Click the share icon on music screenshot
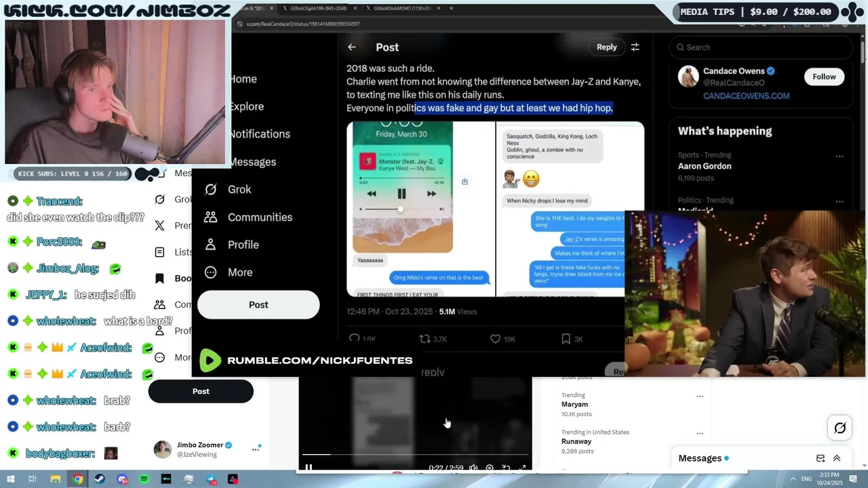 [465, 182]
